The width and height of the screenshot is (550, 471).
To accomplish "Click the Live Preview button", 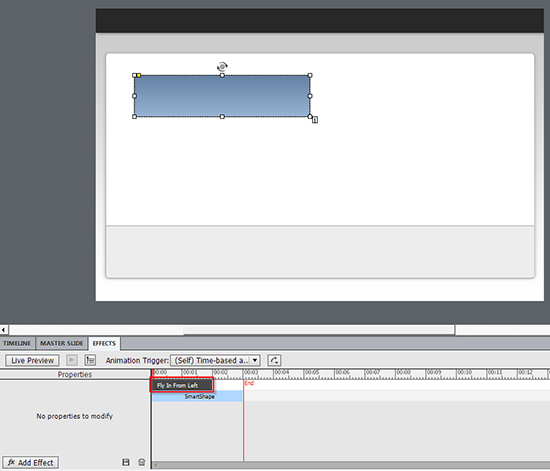I will (32, 360).
